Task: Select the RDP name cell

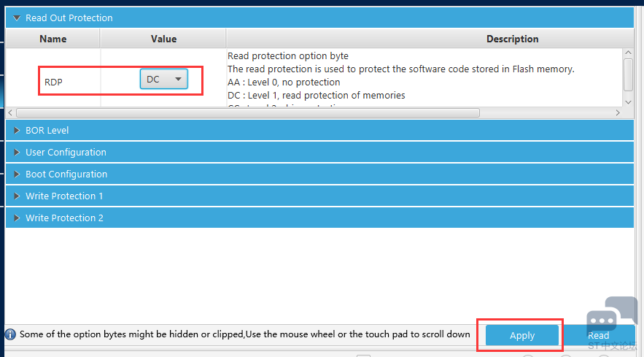Action: click(x=53, y=82)
